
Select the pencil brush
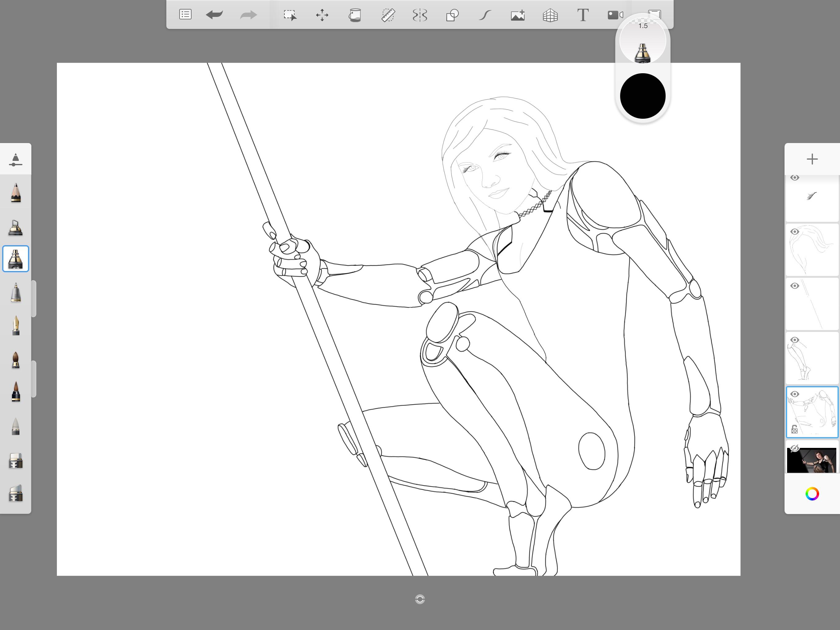click(16, 193)
